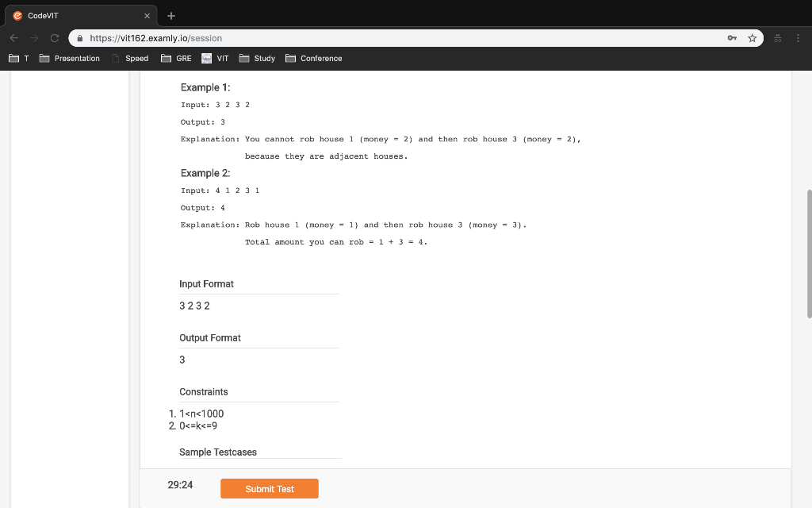The width and height of the screenshot is (812, 508).
Task: Open the Presentation bookmarks folder
Action: tap(70, 58)
